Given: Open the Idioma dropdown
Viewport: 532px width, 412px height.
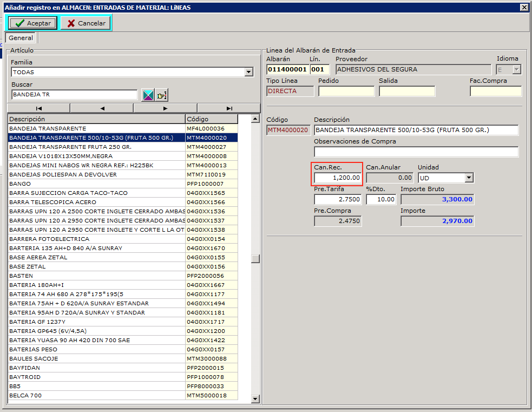Looking at the screenshot, I should 516,69.
